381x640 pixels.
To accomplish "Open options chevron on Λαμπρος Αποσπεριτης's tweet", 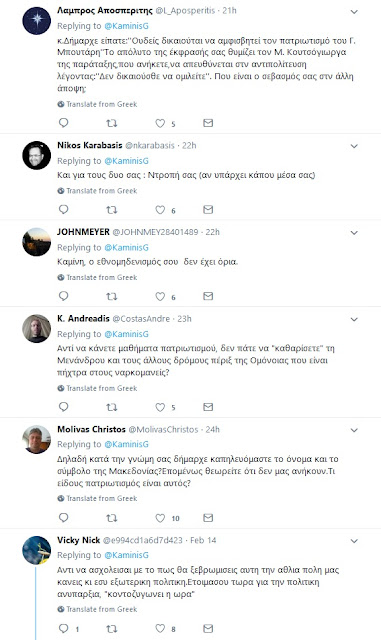I will click(x=354, y=12).
